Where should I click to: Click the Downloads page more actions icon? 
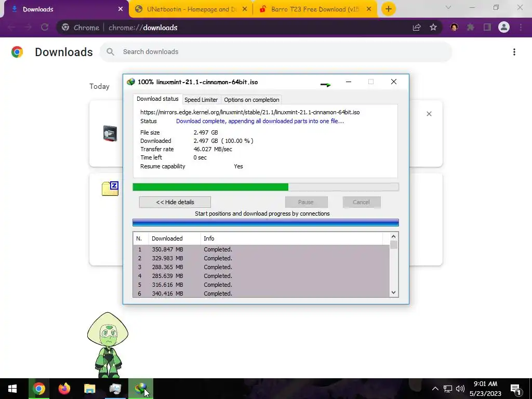[514, 52]
